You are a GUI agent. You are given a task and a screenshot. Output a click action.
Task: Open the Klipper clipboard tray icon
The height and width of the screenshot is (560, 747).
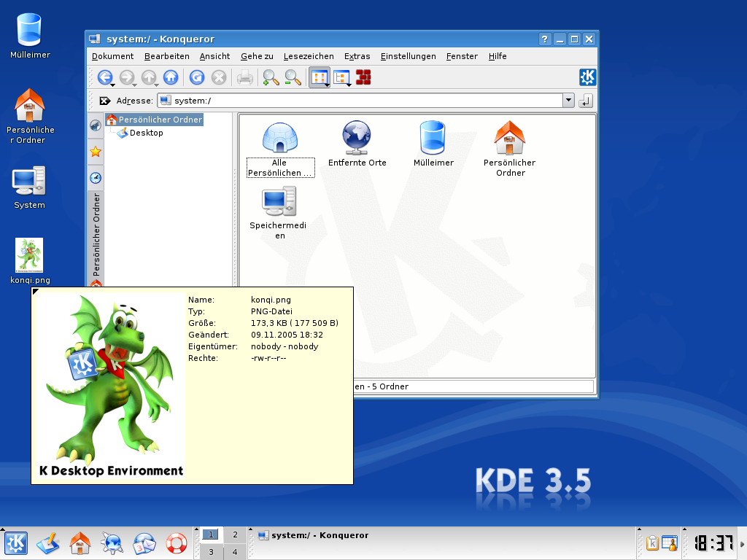point(651,542)
